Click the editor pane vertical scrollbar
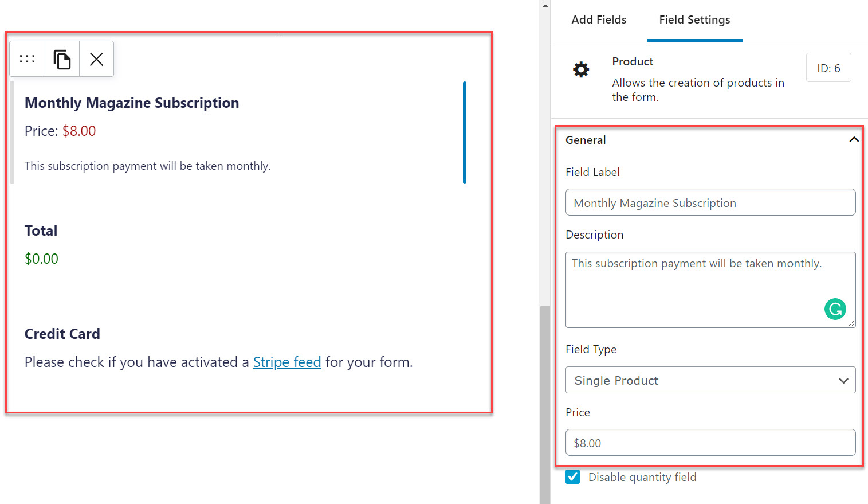The image size is (868, 504). (545, 401)
